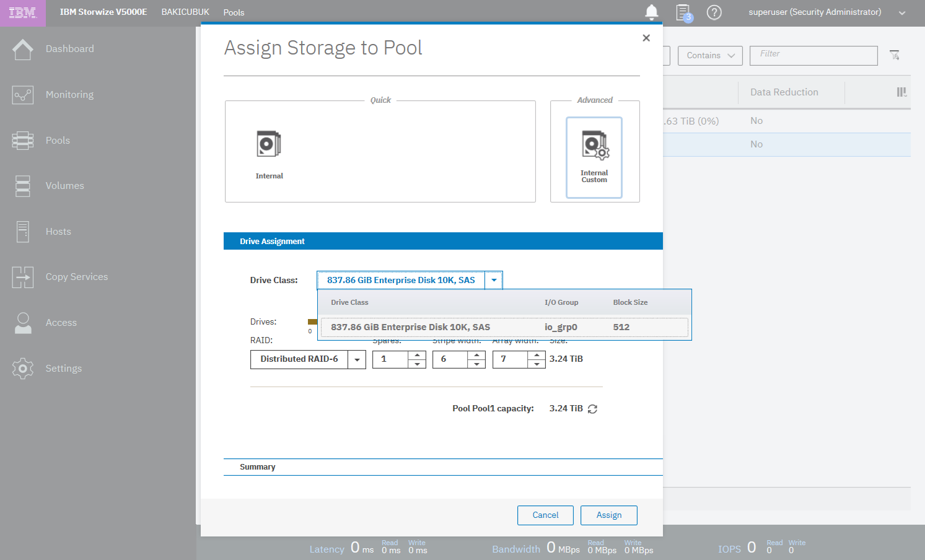Select the Quick Internal drive icon
The width and height of the screenshot is (925, 560).
point(269,144)
